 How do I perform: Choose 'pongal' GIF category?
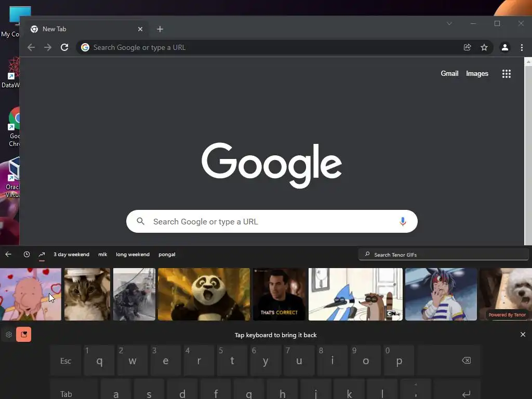167,255
